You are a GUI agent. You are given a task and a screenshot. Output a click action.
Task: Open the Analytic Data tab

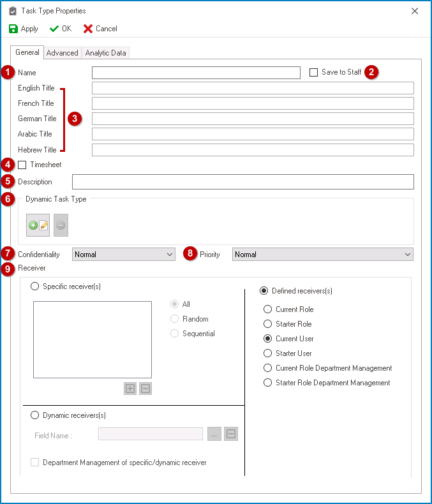[105, 53]
